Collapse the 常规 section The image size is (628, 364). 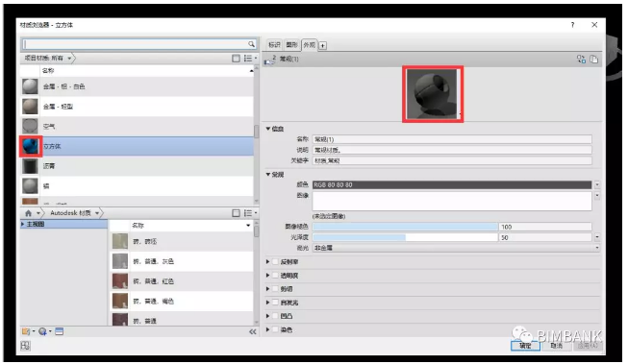[x=268, y=175]
